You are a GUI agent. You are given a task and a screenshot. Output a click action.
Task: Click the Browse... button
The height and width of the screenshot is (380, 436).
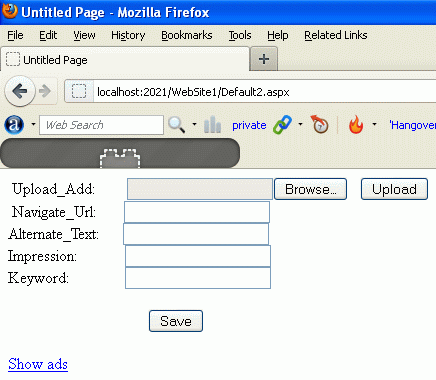coord(310,189)
